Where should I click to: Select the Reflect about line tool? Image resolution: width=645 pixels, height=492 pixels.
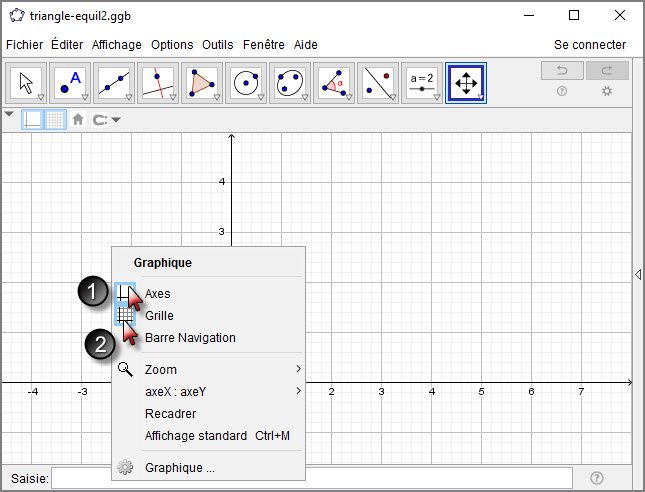pos(378,83)
